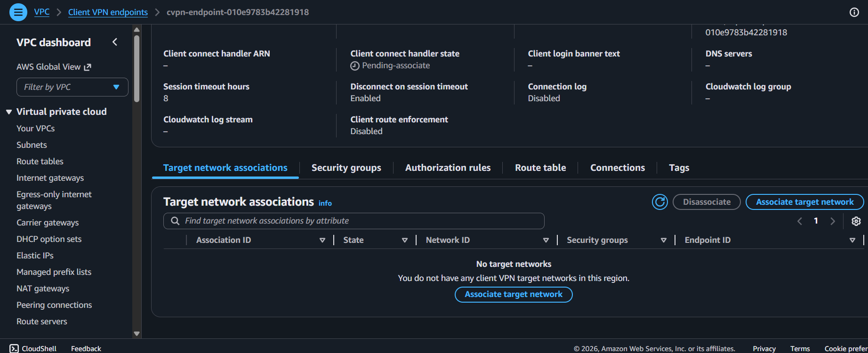868x353 pixels.
Task: Click the Feedback link in footer
Action: point(86,348)
